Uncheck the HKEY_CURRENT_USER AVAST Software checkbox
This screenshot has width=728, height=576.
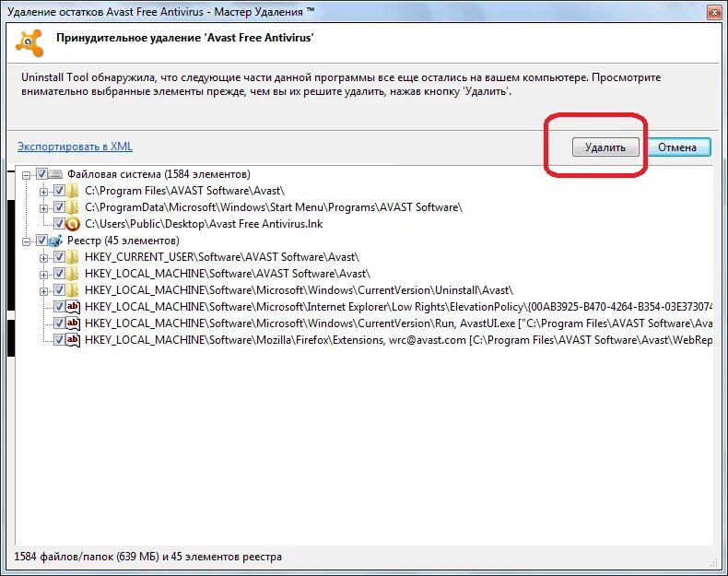click(x=59, y=257)
